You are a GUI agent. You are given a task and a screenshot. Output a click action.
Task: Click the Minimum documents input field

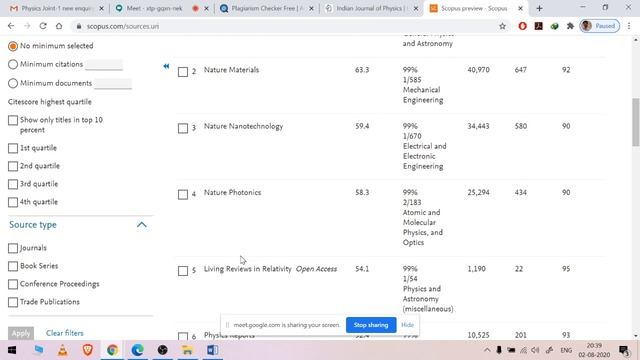113,83
